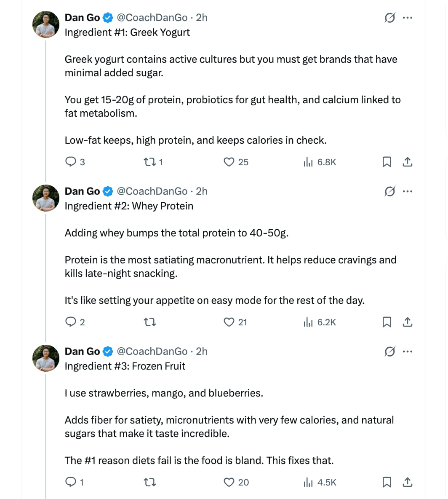The image size is (448, 499).
Task: View analytics of the Greek Yogurt tweet
Action: [308, 162]
